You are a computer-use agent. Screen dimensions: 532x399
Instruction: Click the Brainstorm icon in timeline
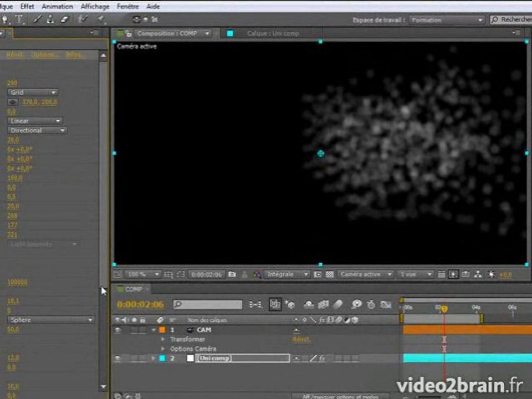pyautogui.click(x=356, y=304)
